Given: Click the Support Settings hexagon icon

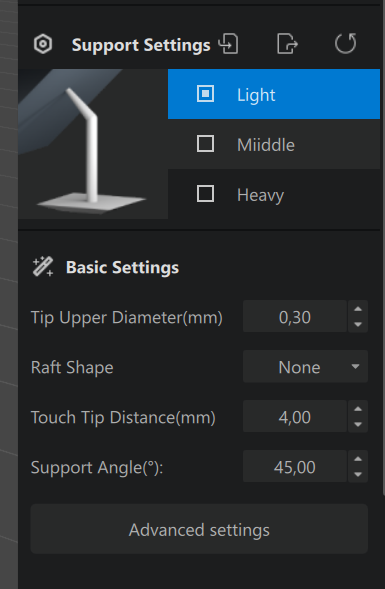Looking at the screenshot, I should click(x=43, y=45).
